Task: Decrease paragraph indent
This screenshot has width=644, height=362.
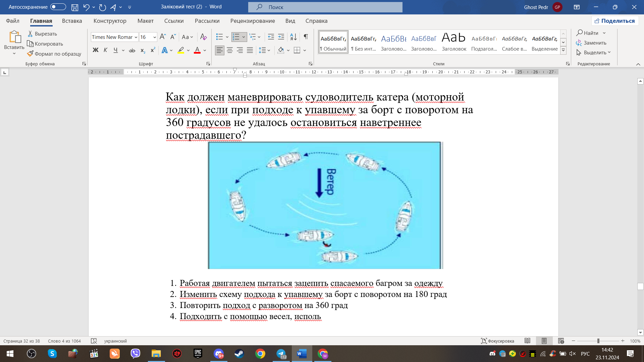Action: (x=271, y=37)
